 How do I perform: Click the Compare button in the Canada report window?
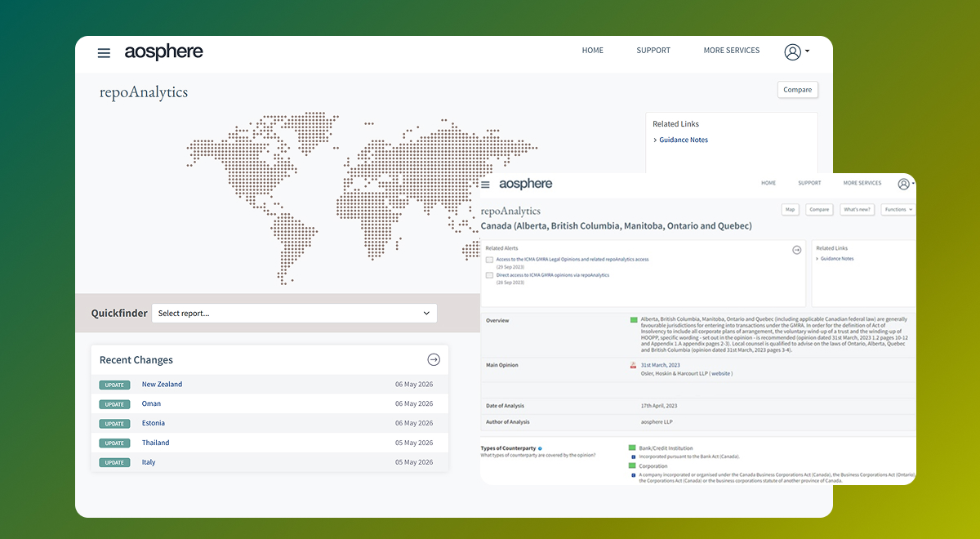[819, 209]
